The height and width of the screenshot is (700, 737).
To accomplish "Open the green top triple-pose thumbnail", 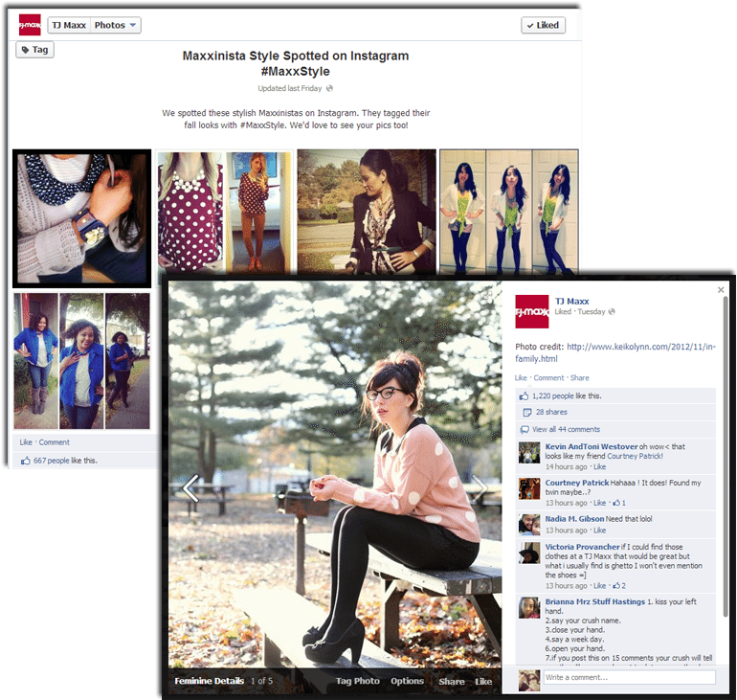I will pyautogui.click(x=509, y=212).
